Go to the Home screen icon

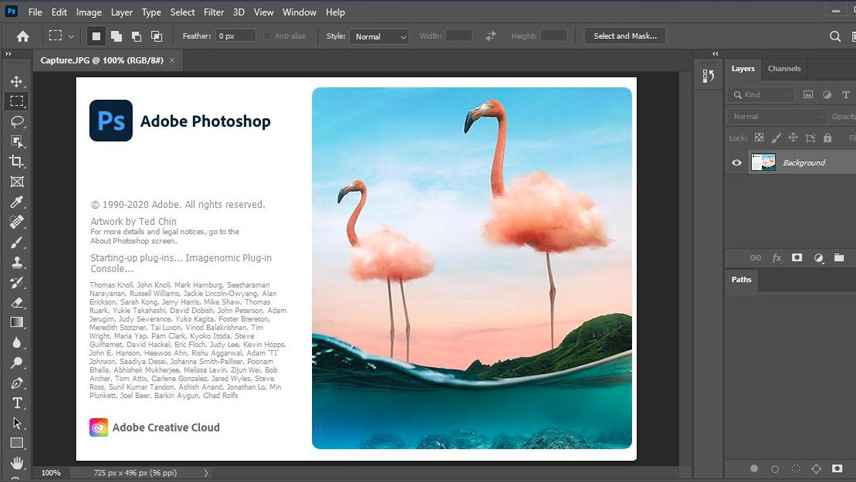pos(23,37)
